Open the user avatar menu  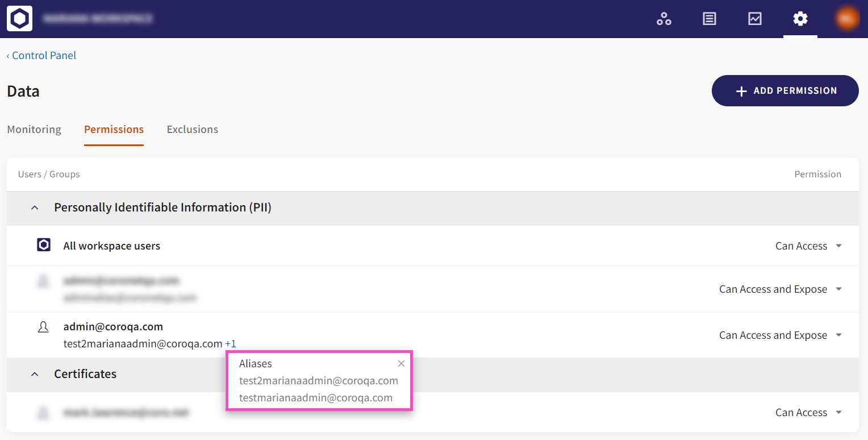pos(846,19)
